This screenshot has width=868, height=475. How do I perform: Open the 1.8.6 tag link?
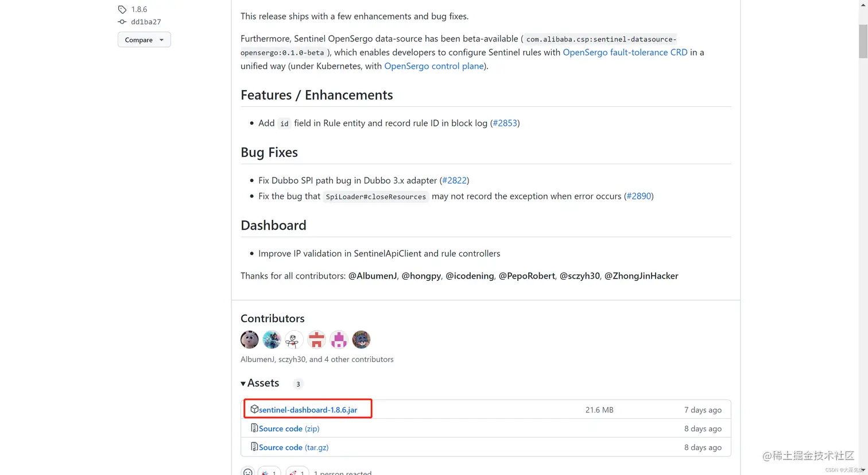click(x=139, y=9)
